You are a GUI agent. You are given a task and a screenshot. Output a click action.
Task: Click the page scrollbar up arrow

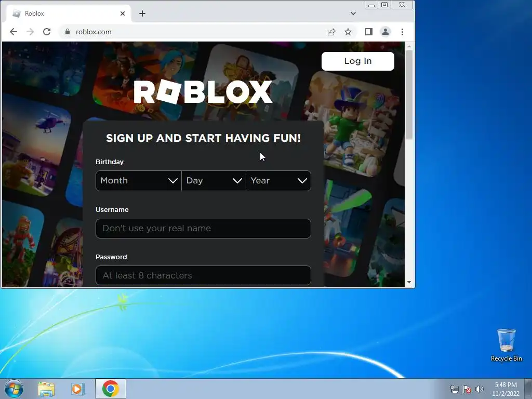coord(409,46)
